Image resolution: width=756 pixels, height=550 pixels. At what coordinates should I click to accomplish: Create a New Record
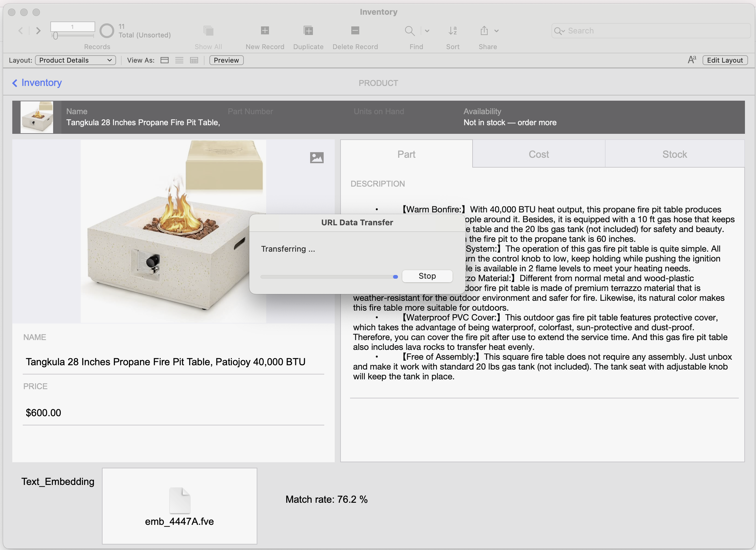pos(265,31)
